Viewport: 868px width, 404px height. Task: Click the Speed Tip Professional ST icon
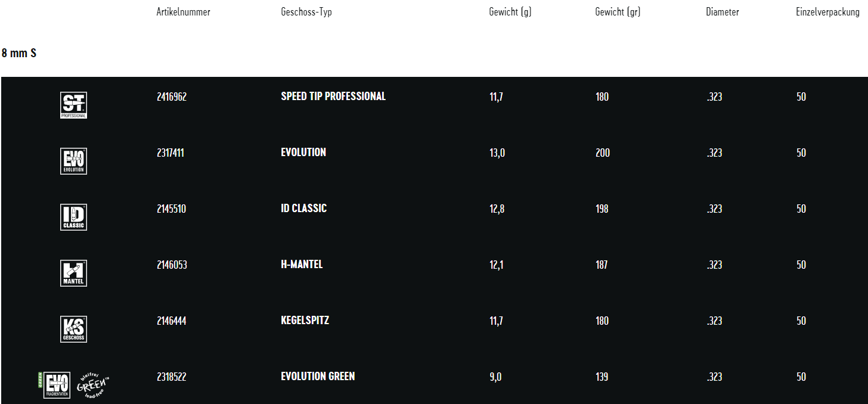tap(73, 105)
